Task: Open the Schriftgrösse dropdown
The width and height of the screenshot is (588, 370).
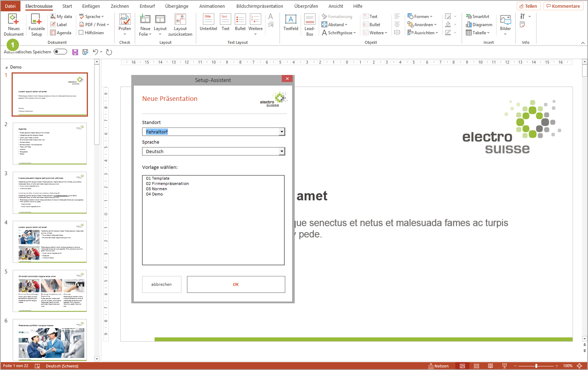Action: click(339, 33)
